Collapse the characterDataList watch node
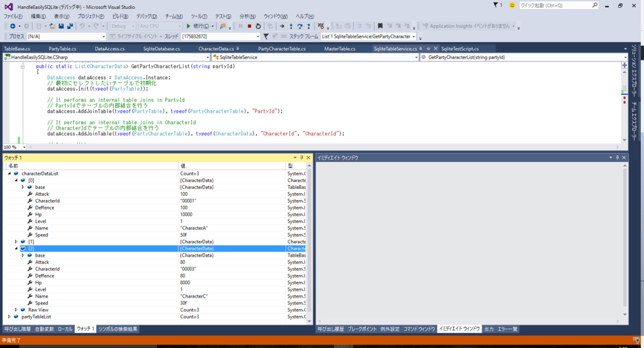 pos(9,174)
